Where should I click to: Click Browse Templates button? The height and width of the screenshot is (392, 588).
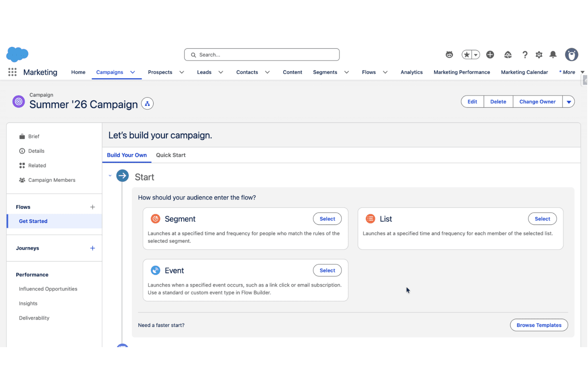(539, 325)
